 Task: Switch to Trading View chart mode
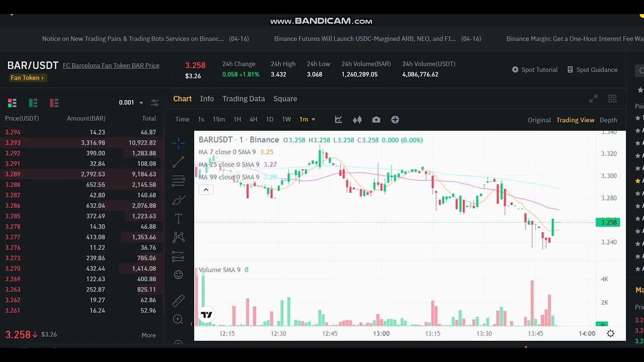(x=575, y=120)
